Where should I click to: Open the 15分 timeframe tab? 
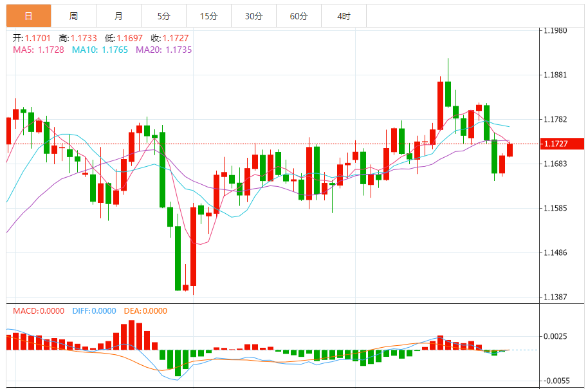209,16
